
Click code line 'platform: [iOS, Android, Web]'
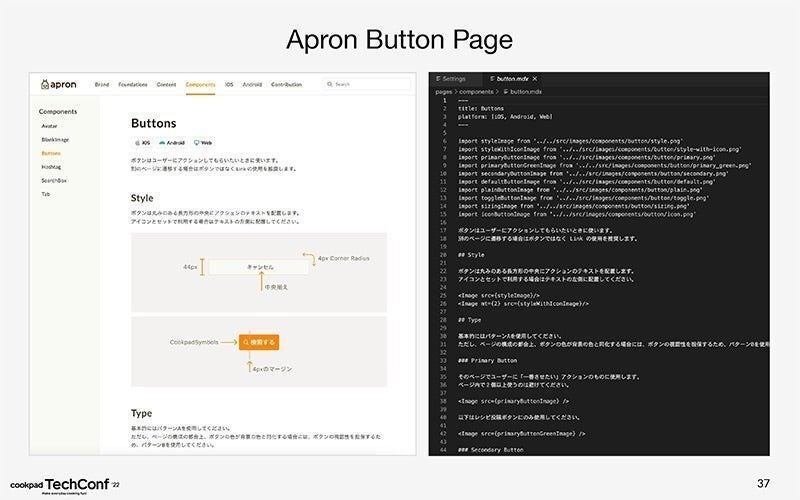pos(505,117)
